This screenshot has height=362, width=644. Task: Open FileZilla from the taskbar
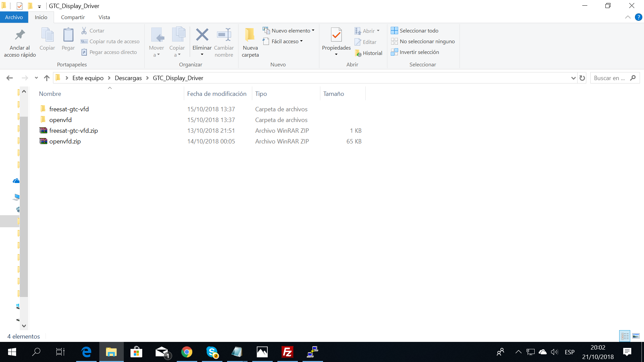(x=287, y=352)
